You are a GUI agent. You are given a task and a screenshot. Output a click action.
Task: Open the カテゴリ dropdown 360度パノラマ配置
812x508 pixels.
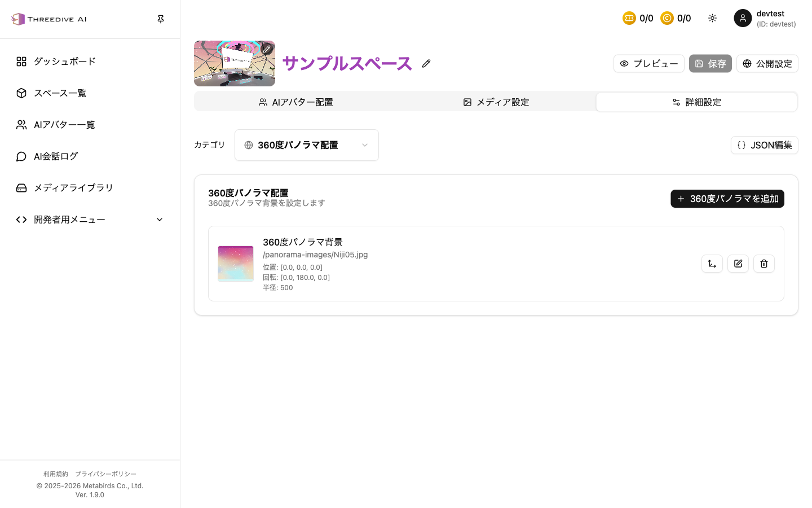click(x=307, y=145)
